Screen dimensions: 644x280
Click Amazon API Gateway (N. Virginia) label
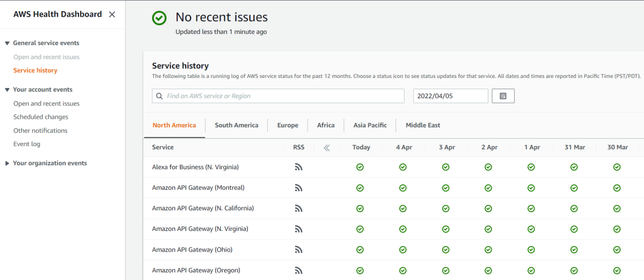click(200, 229)
